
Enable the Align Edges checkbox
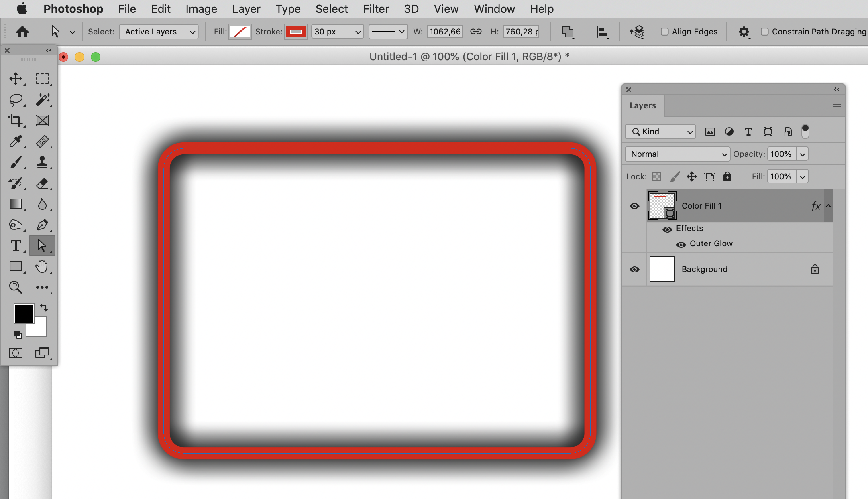pos(665,32)
